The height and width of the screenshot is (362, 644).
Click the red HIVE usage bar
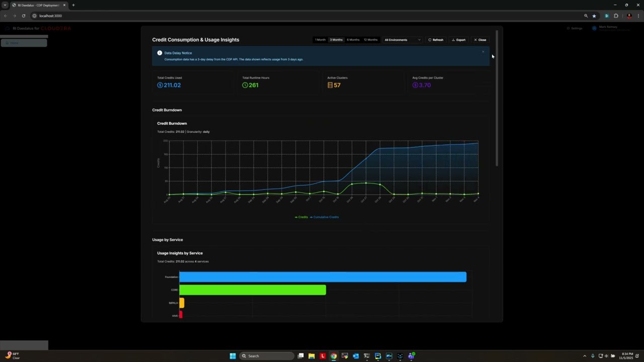[x=181, y=315]
